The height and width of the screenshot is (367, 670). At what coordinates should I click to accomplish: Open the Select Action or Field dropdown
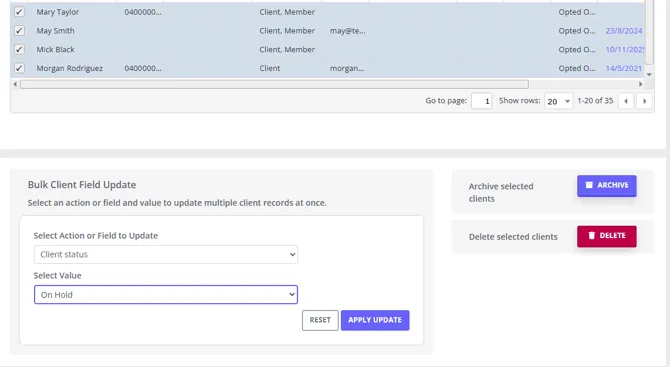[166, 254]
